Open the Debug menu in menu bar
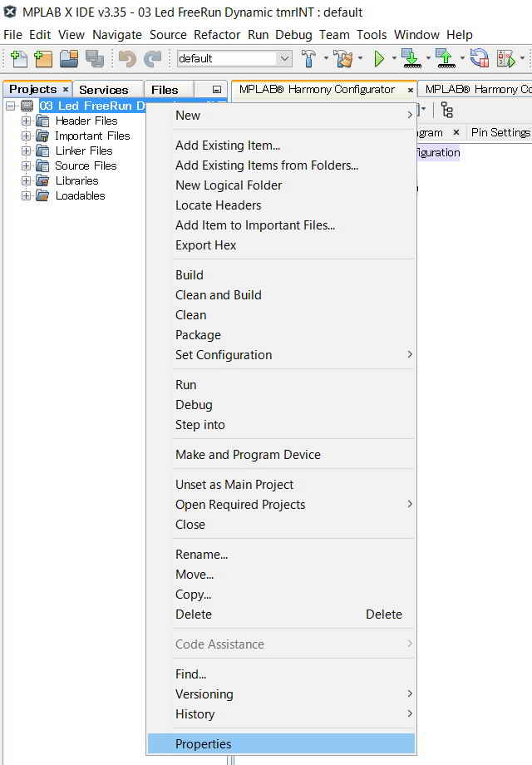Viewport: 532px width, 765px height. pos(293,35)
